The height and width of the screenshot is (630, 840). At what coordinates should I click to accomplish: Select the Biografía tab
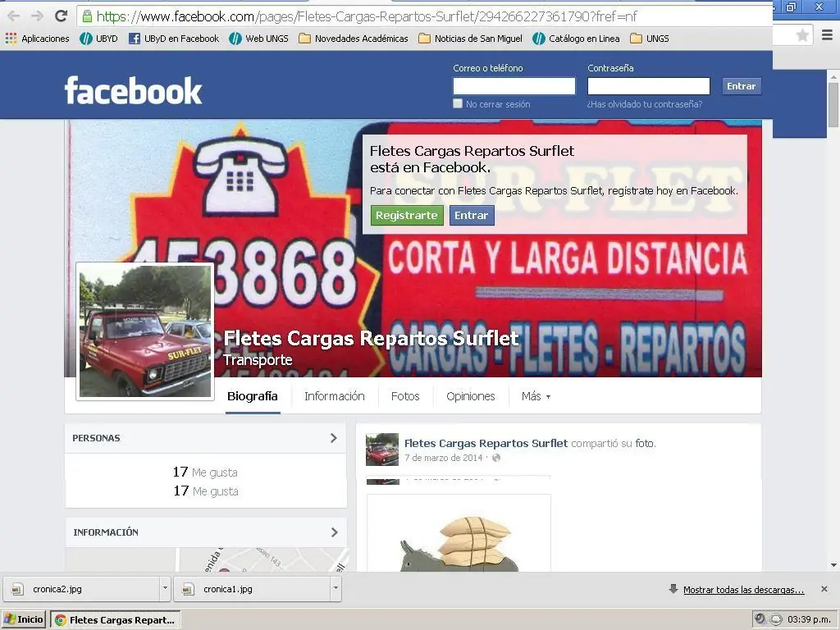click(x=253, y=396)
